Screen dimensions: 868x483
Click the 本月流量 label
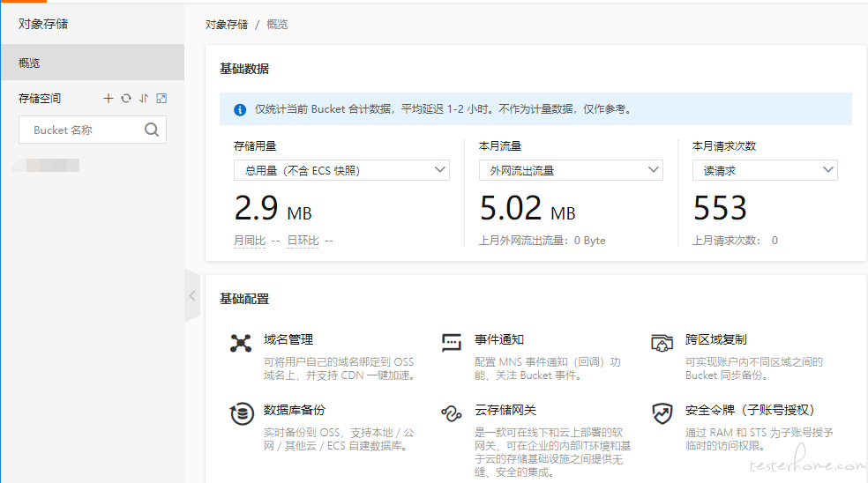(500, 146)
